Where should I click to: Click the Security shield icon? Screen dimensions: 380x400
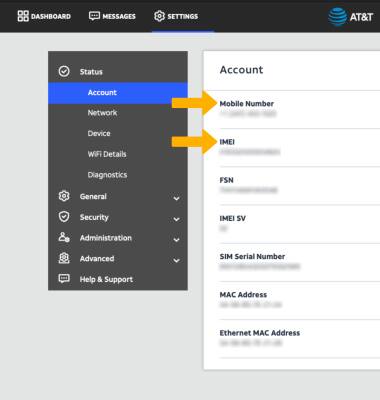(x=64, y=217)
